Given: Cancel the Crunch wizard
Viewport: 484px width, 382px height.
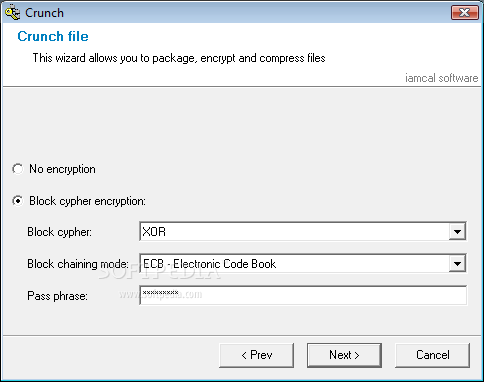Looking at the screenshot, I should point(432,355).
